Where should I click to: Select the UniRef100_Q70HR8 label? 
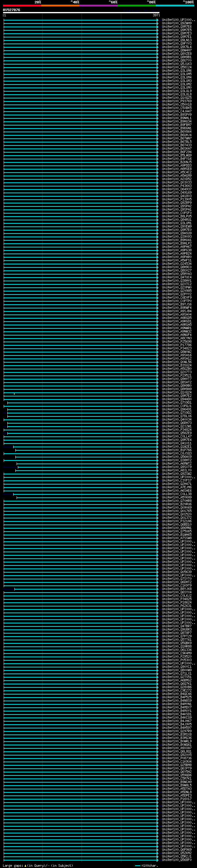coord(176,501)
